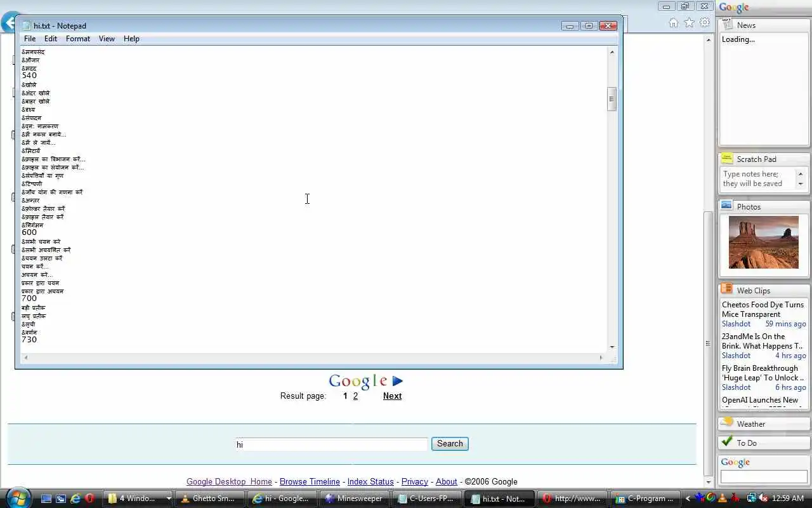Click Scratch Pad scroll down arrow
Image resolution: width=812 pixels, height=508 pixels.
[x=801, y=184]
